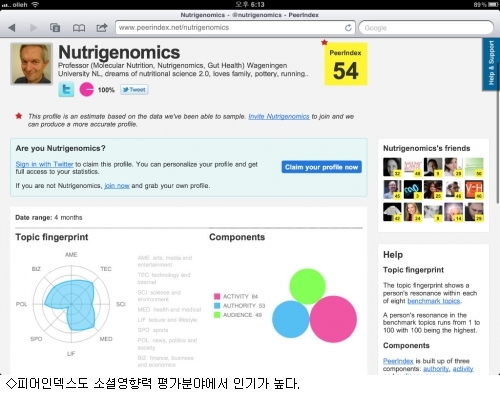The image size is (500, 395).
Task: Click the yellow PeerIndex 54 score badge
Action: 346,64
